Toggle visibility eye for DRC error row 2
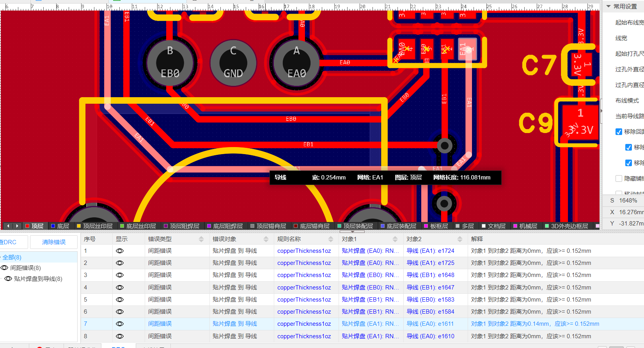644x348 pixels. tap(120, 263)
